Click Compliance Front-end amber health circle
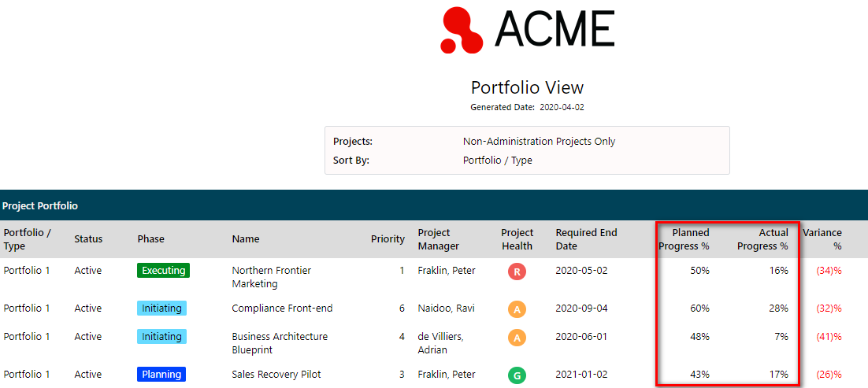Screen dimensions: 868x388 coord(517,309)
